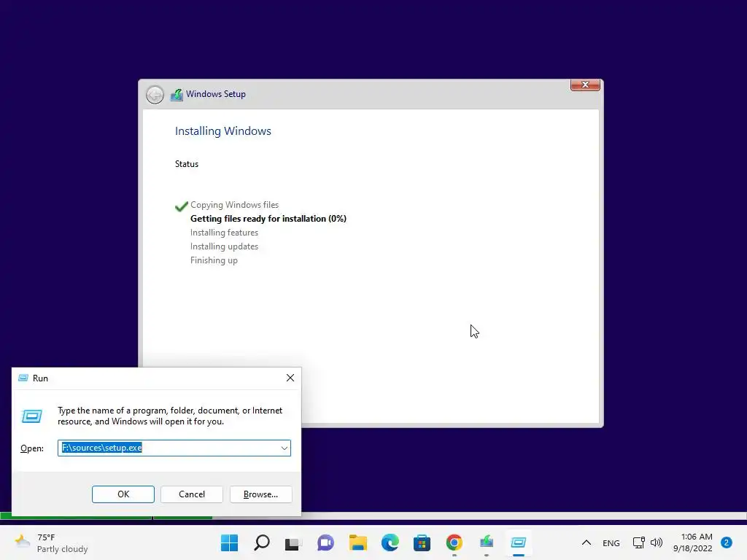This screenshot has width=747, height=560.
Task: Switch to Windows Setup taskbar icon
Action: pyautogui.click(x=486, y=542)
